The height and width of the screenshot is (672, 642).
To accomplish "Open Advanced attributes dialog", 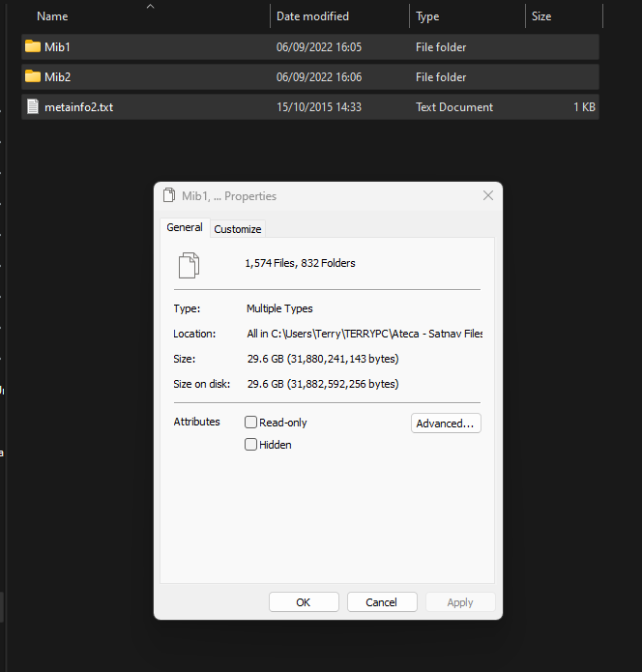I will (446, 423).
